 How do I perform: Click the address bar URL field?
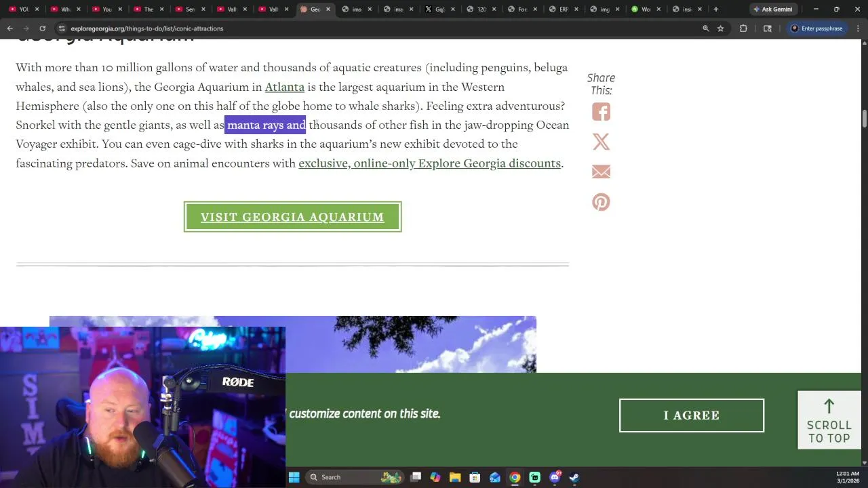[380, 28]
